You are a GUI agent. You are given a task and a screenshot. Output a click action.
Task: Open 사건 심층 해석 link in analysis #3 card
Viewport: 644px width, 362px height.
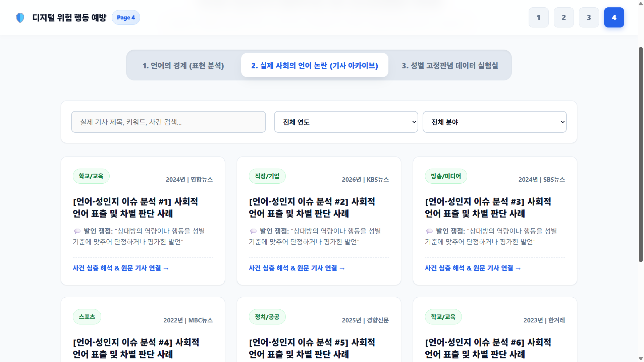(473, 268)
